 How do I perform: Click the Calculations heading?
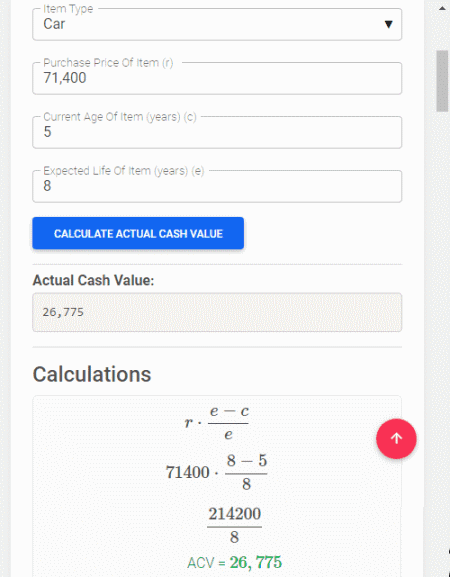(x=92, y=374)
